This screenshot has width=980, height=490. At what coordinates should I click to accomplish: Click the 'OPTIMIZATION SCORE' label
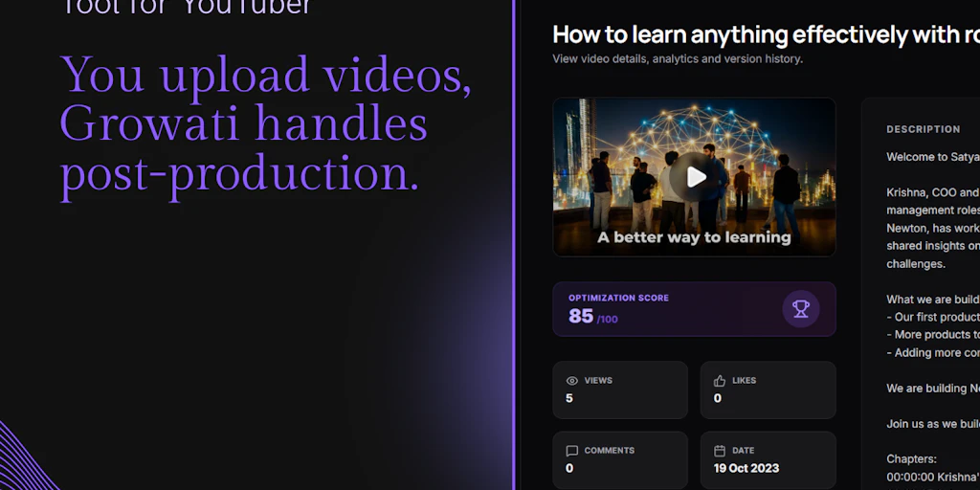(x=618, y=299)
